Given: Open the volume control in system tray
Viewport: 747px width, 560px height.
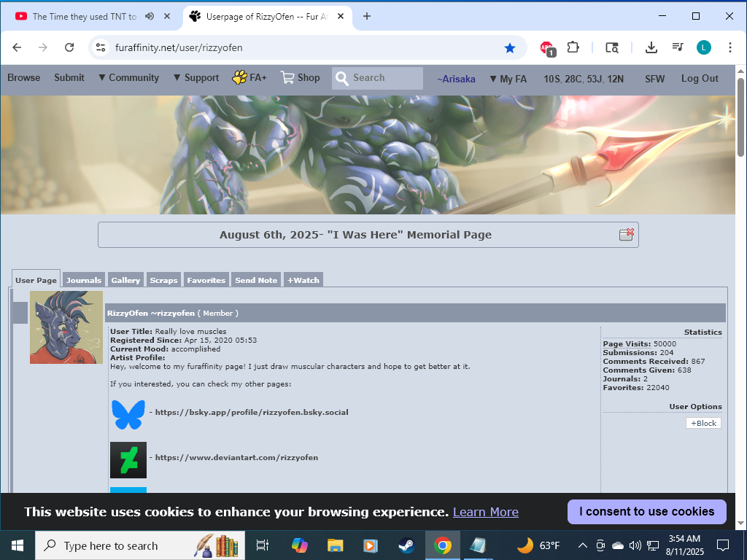Looking at the screenshot, I should coord(635,545).
